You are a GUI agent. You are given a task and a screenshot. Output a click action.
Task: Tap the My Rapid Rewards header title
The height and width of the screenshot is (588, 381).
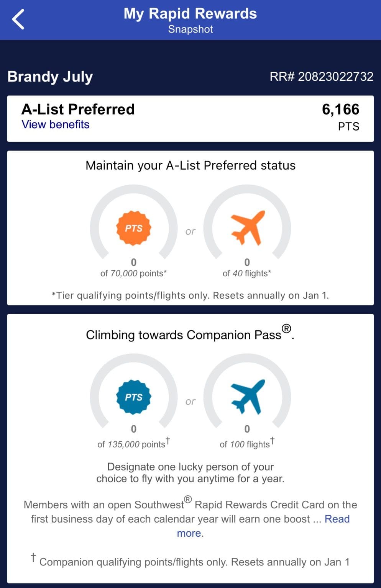point(190,14)
